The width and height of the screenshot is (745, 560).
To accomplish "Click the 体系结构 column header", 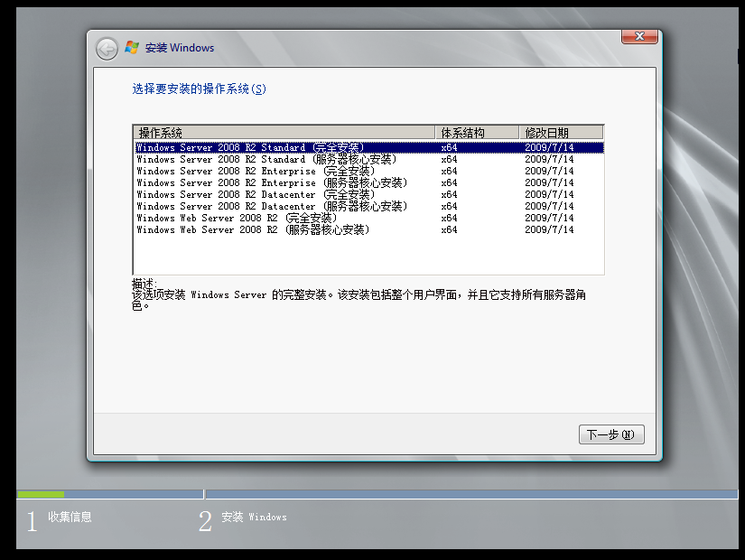I will tap(476, 133).
